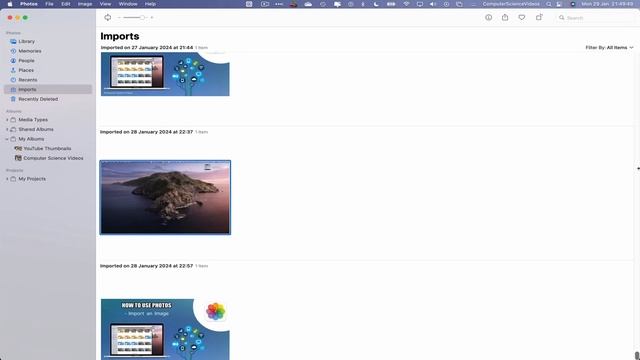
Task: Select Computer Science Videos album icon
Action: point(18,158)
